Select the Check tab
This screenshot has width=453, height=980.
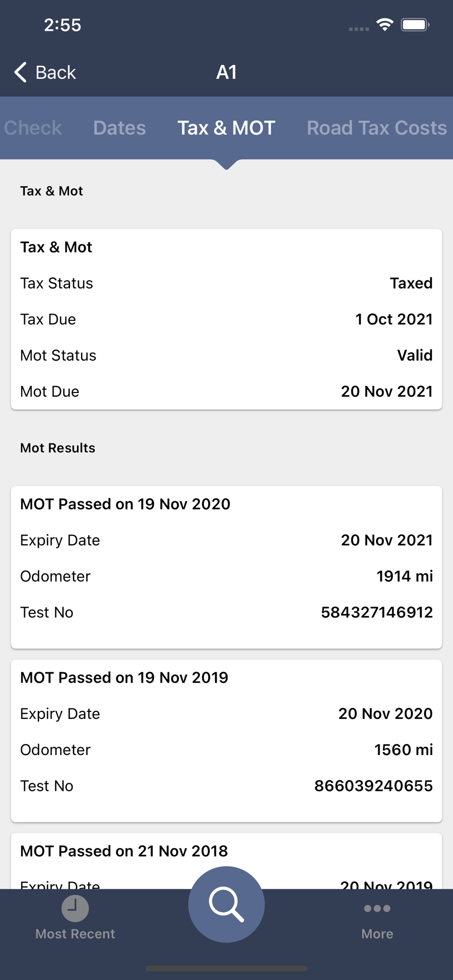[x=32, y=128]
